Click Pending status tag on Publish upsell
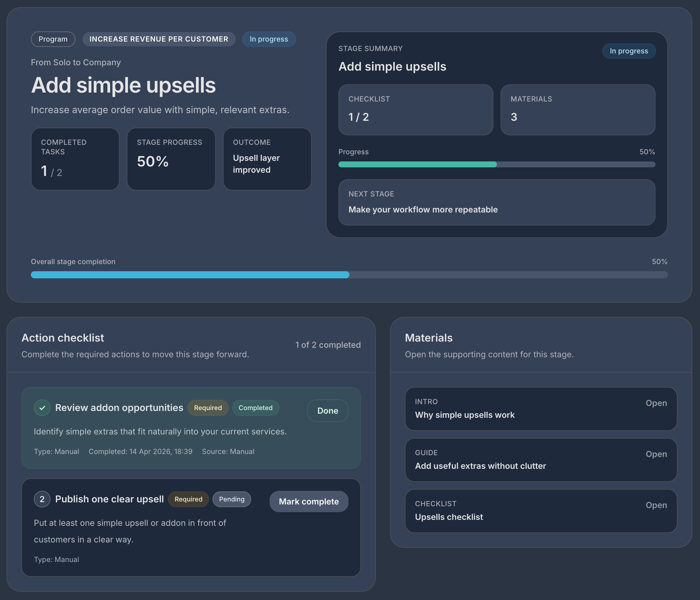Image resolution: width=700 pixels, height=600 pixels. (x=232, y=499)
